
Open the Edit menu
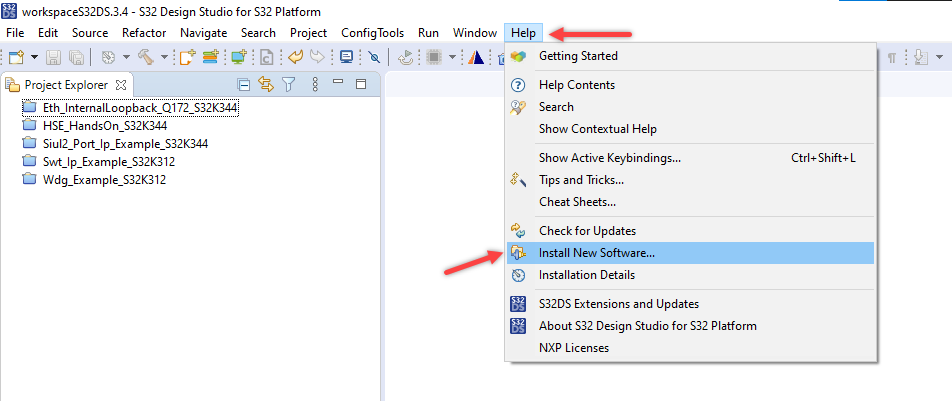pos(48,33)
